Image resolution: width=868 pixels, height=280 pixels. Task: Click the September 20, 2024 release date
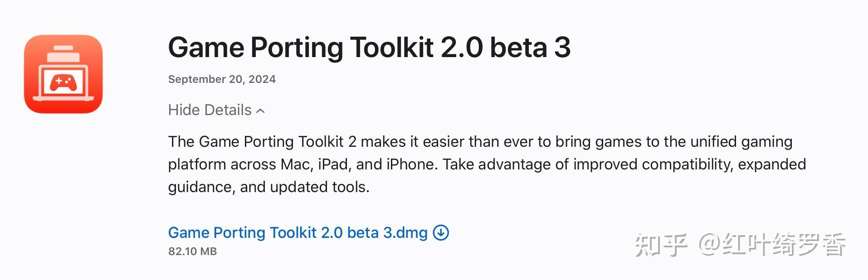tap(222, 79)
